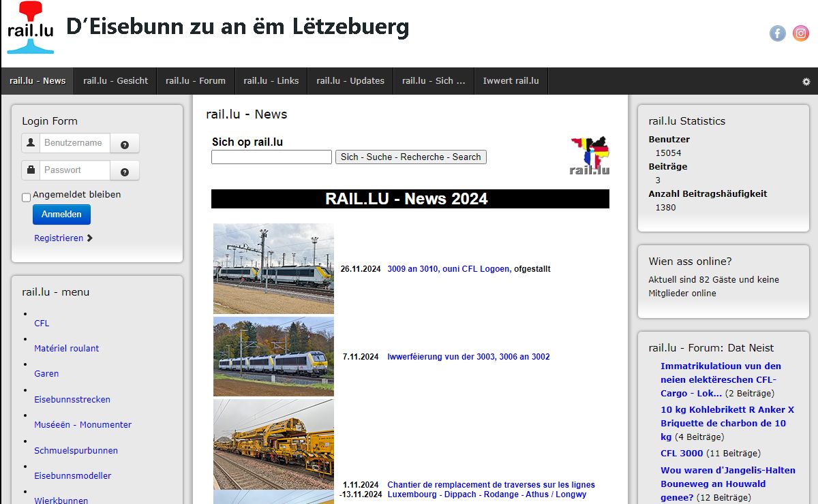Image resolution: width=818 pixels, height=504 pixels.
Task: Open the Instagram page icon
Action: tap(801, 33)
